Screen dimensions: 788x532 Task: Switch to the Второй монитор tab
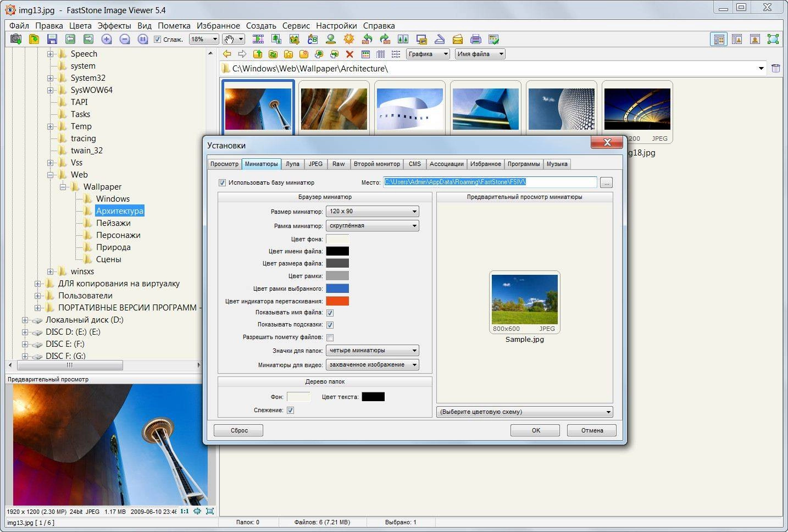[x=377, y=164]
